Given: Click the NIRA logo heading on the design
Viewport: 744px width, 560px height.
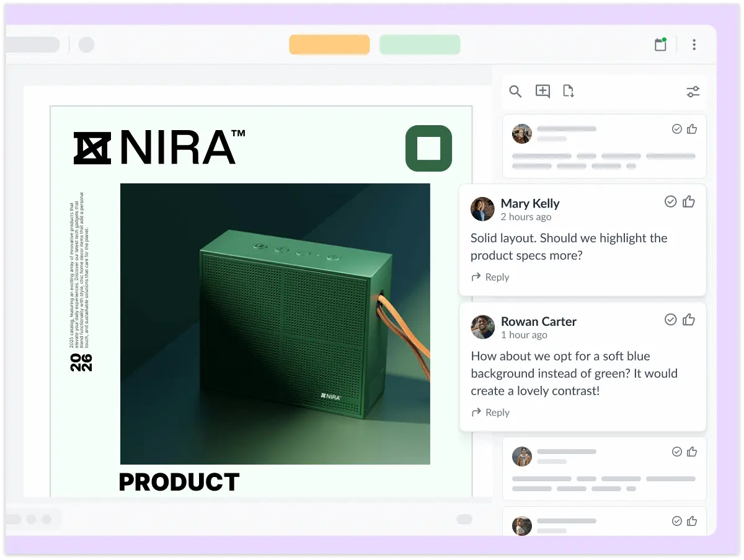Looking at the screenshot, I should (x=159, y=147).
